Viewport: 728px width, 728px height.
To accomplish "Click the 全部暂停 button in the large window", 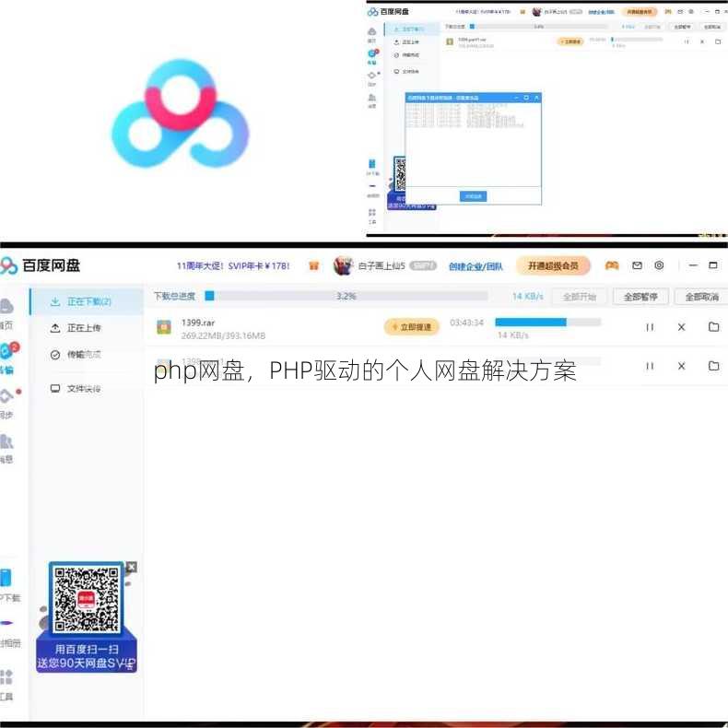I will coord(640,297).
